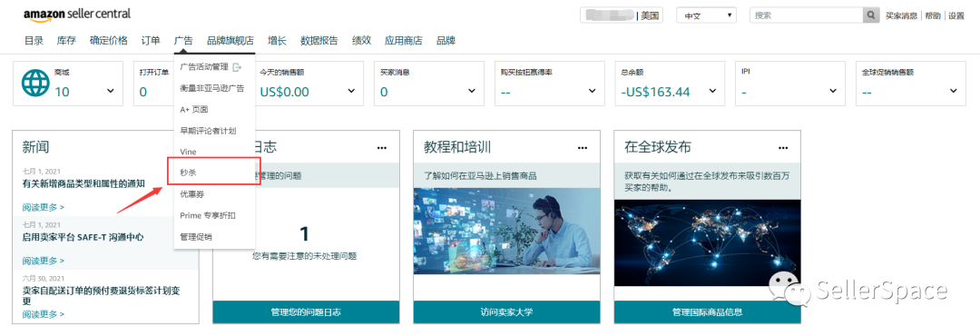The width and height of the screenshot is (980, 336).
Task: Click the external link icon beside 广告活动管理
Action: click(237, 67)
